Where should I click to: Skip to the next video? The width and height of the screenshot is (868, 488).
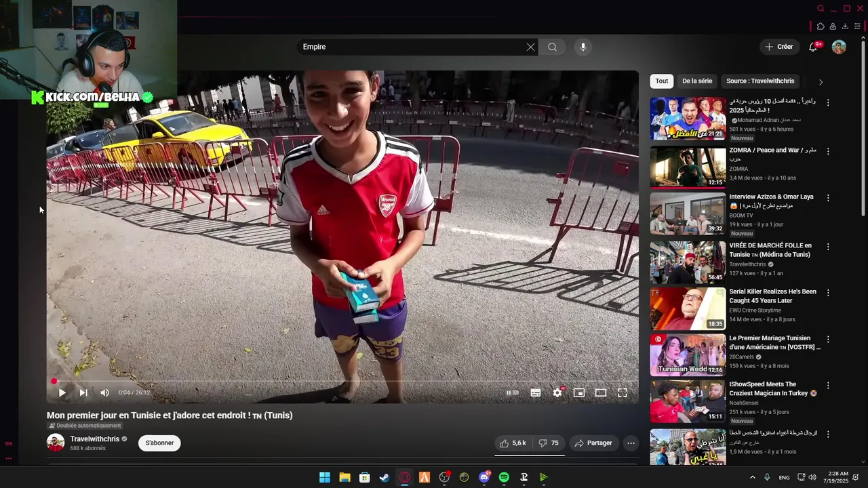pos(83,392)
